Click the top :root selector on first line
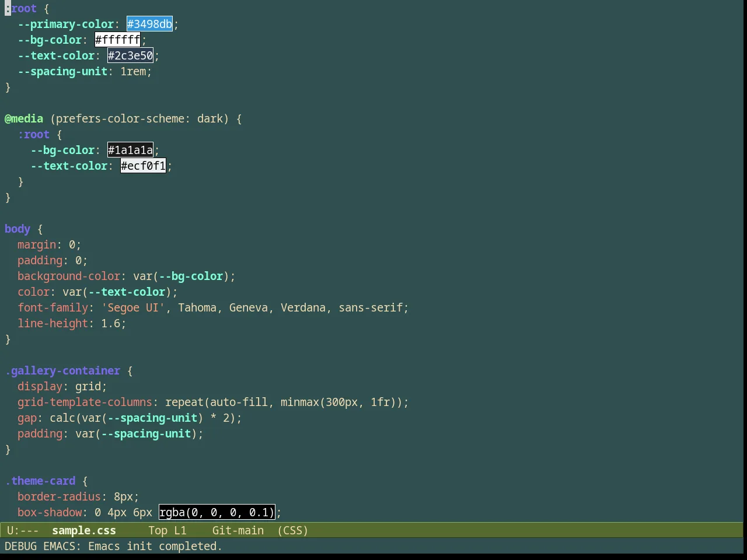 tap(21, 8)
